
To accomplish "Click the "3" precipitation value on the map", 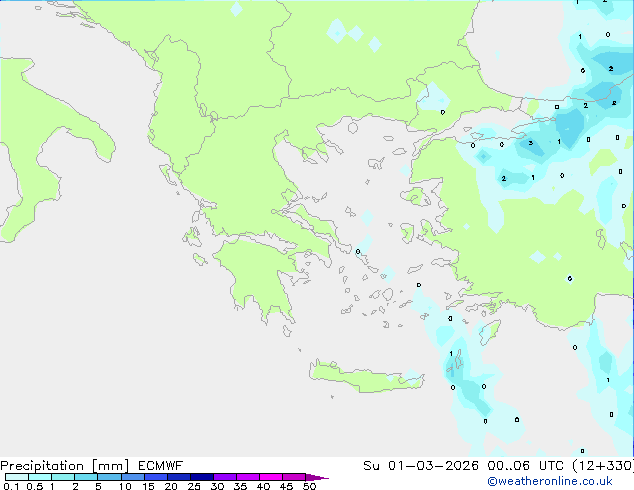I will pyautogui.click(x=531, y=143).
